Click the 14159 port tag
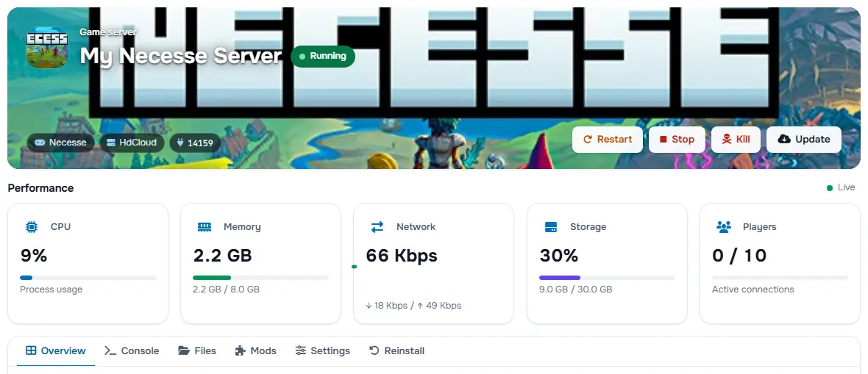Screen dimensions: 868x374 [195, 143]
